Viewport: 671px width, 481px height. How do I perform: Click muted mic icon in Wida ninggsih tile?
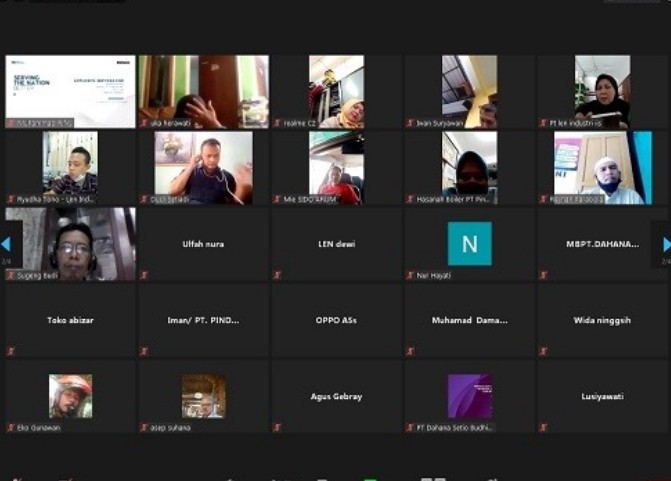click(x=543, y=352)
